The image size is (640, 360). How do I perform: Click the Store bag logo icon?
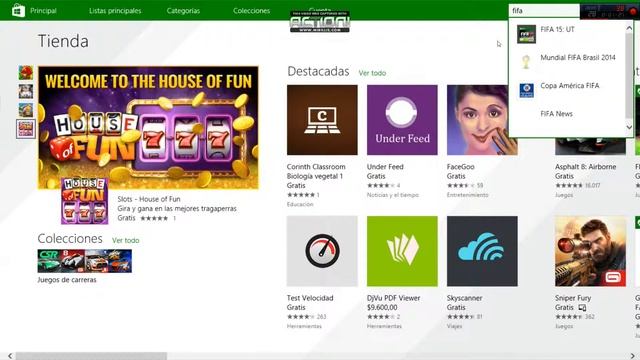(18, 10)
